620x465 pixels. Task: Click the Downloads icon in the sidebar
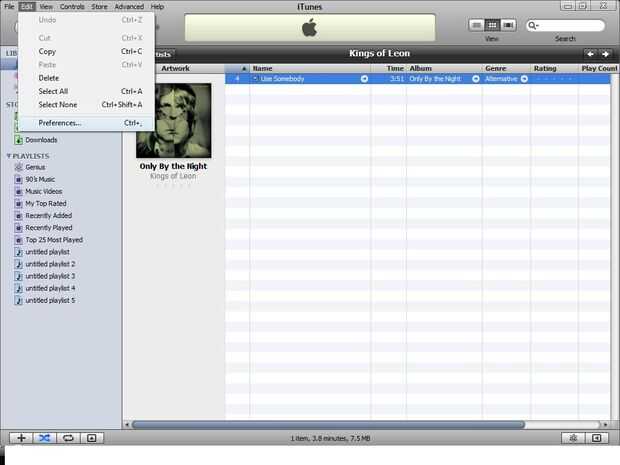click(x=18, y=140)
